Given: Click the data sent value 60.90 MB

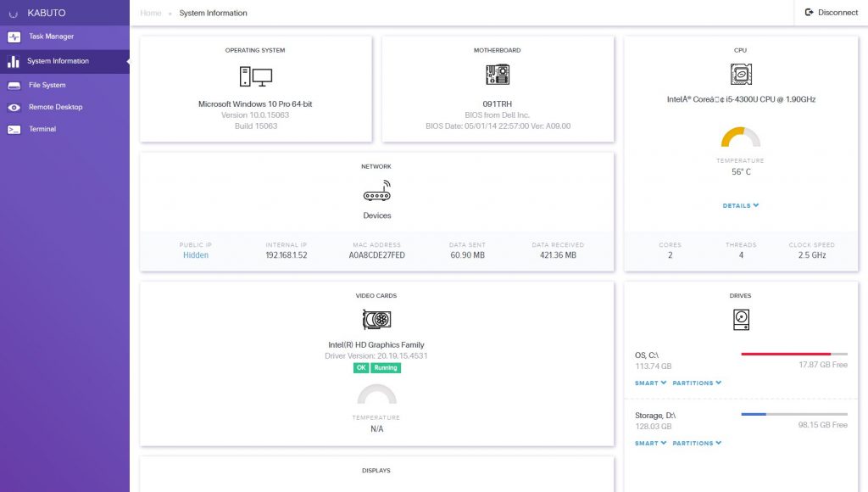Looking at the screenshot, I should click(467, 254).
